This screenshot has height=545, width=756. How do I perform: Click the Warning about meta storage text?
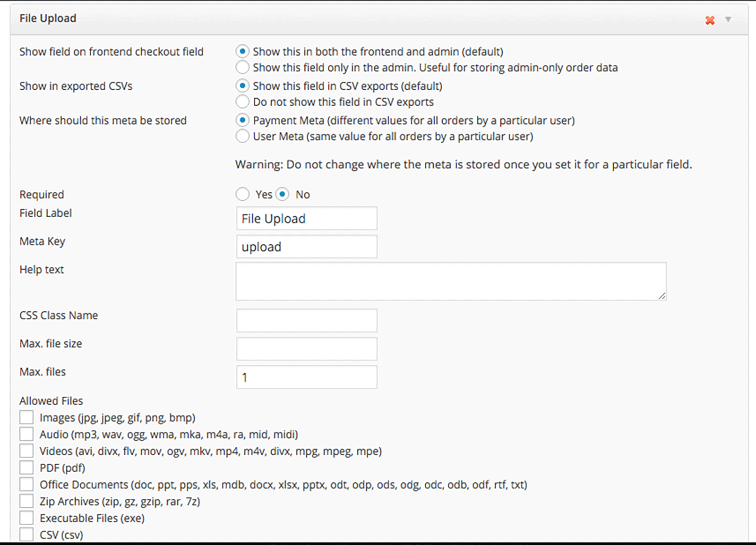tap(464, 165)
